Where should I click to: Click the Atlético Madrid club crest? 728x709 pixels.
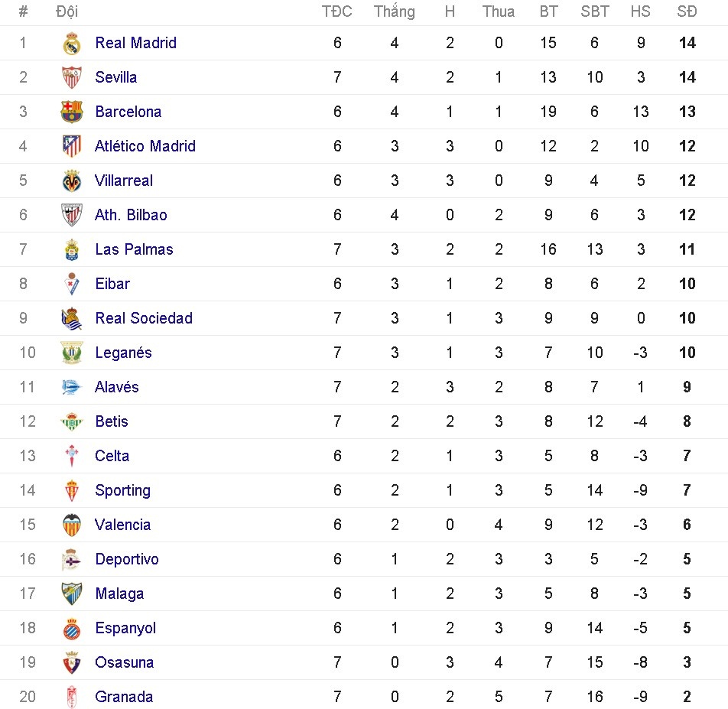tap(71, 146)
